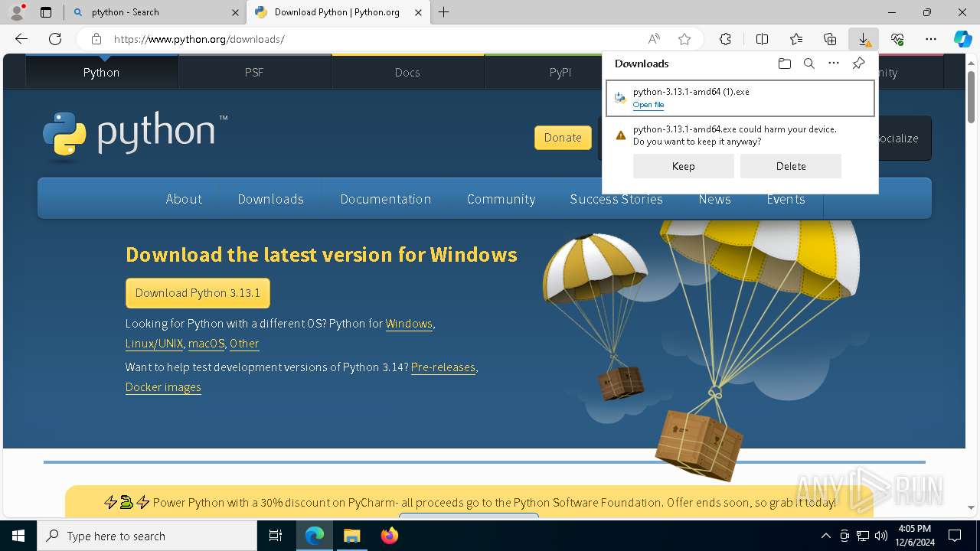The height and width of the screenshot is (551, 980).
Task: Open the Docker images link
Action: [163, 387]
